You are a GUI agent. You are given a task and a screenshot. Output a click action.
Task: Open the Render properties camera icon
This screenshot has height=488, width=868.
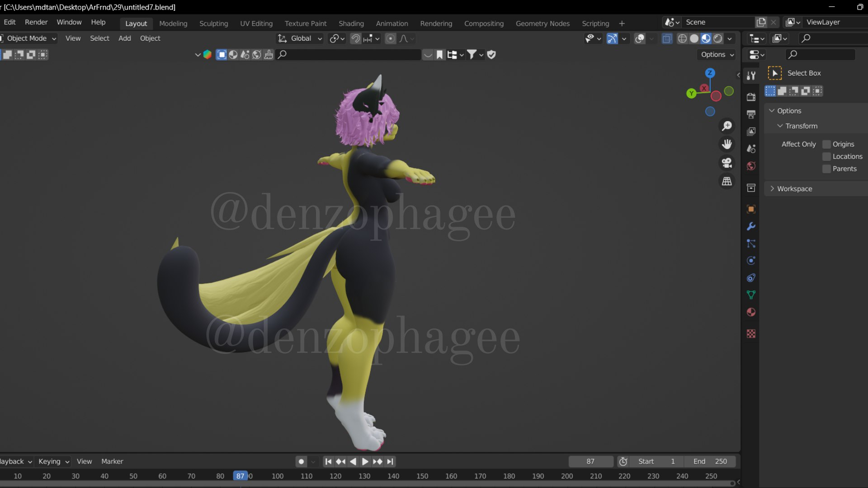[751, 97]
